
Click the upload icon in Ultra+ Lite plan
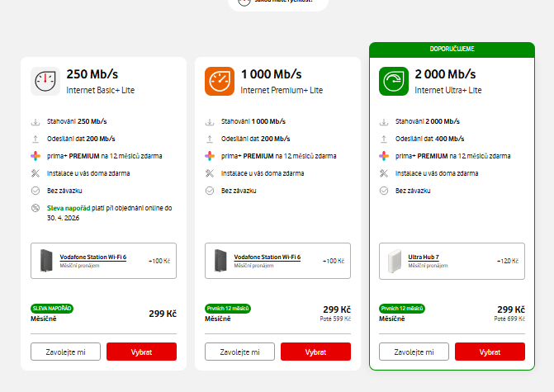coord(383,139)
